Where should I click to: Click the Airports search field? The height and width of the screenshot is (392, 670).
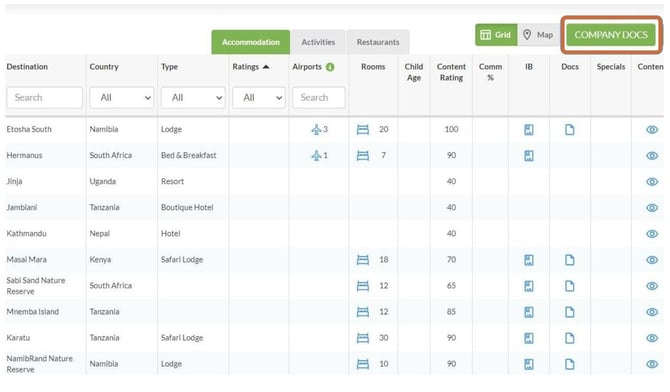[x=319, y=97]
